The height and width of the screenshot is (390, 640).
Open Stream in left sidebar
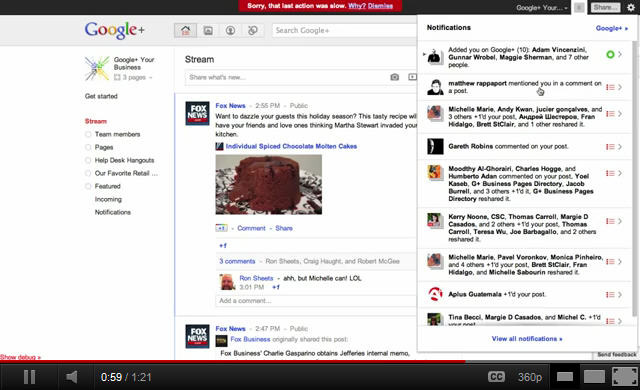tap(96, 121)
